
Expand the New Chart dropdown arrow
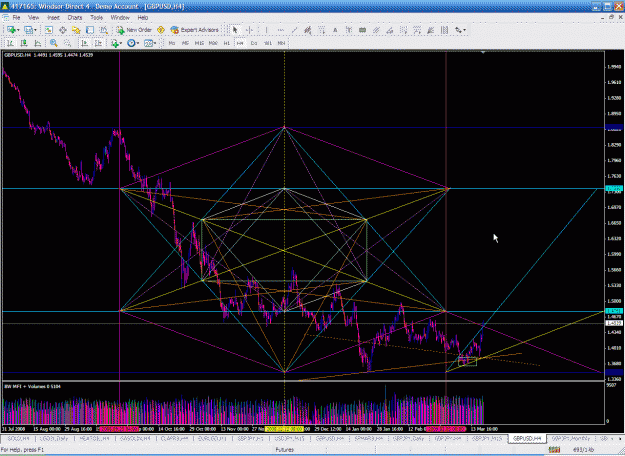click(18, 30)
